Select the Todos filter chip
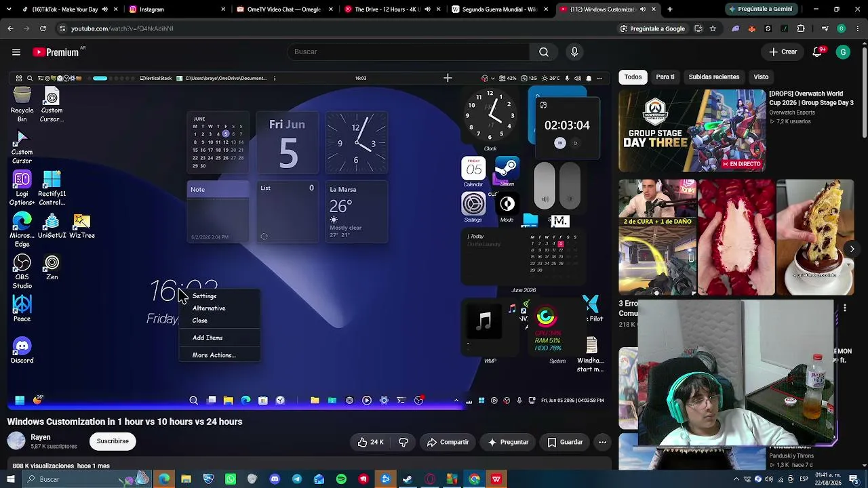 tap(633, 77)
